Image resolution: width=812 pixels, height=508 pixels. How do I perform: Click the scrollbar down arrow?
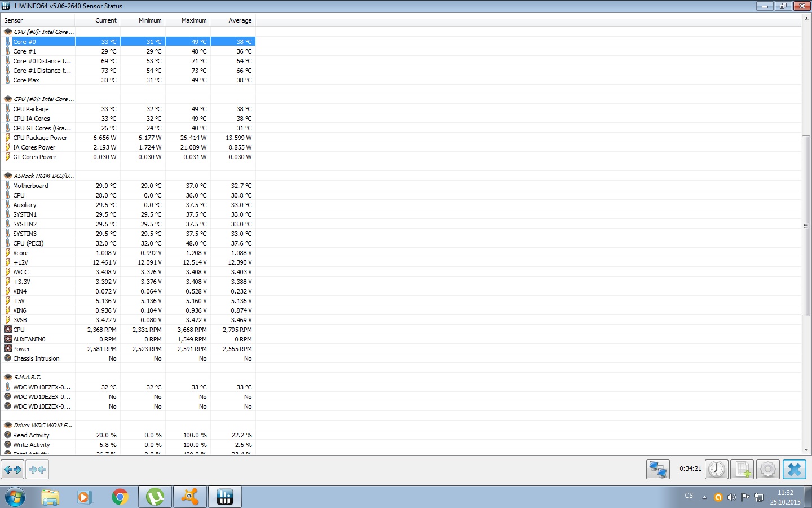806,450
